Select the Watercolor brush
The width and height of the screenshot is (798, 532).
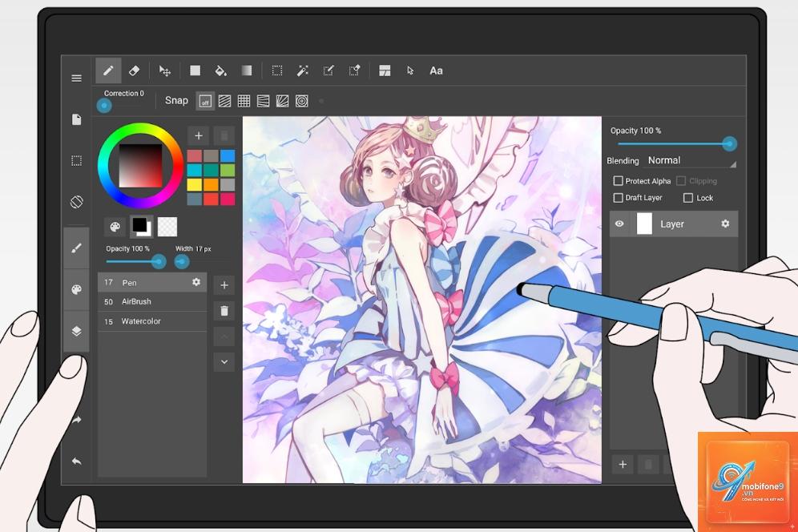pyautogui.click(x=151, y=321)
